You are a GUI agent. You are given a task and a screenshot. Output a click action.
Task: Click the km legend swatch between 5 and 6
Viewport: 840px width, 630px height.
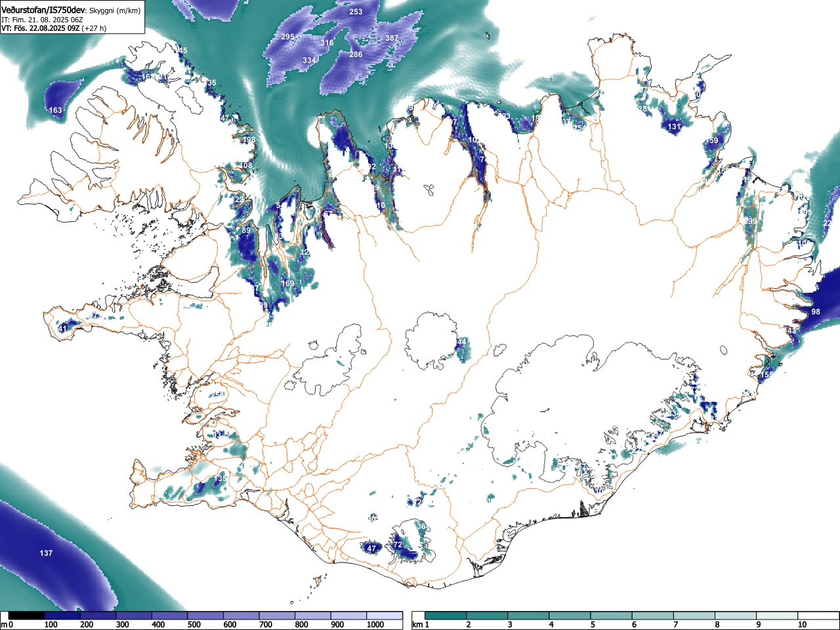611,616
